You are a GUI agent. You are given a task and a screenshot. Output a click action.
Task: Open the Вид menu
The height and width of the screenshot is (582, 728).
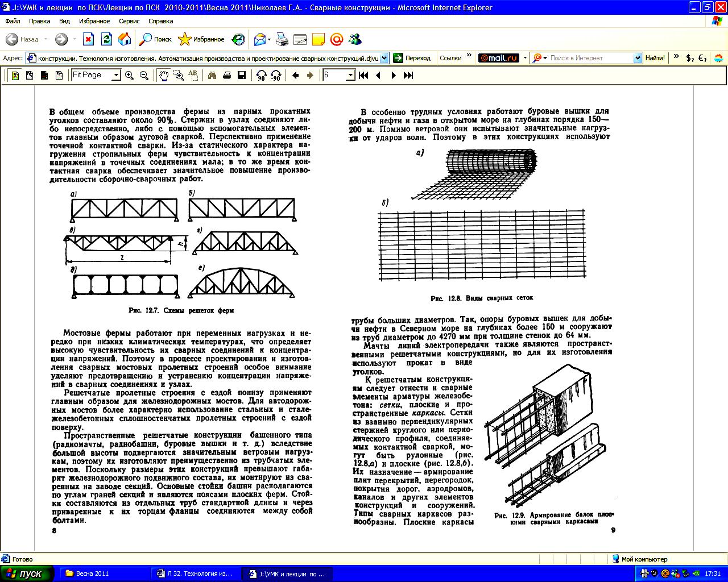coord(65,21)
